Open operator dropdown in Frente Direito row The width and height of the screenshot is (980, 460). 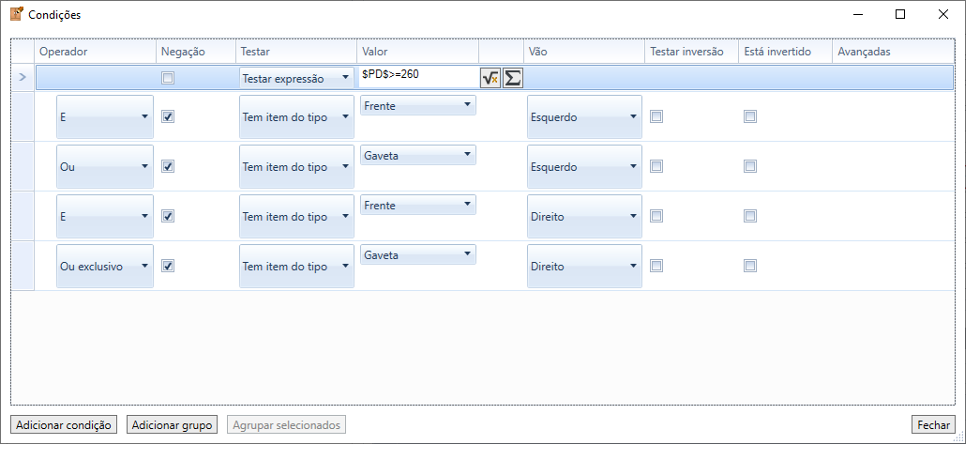coord(105,217)
